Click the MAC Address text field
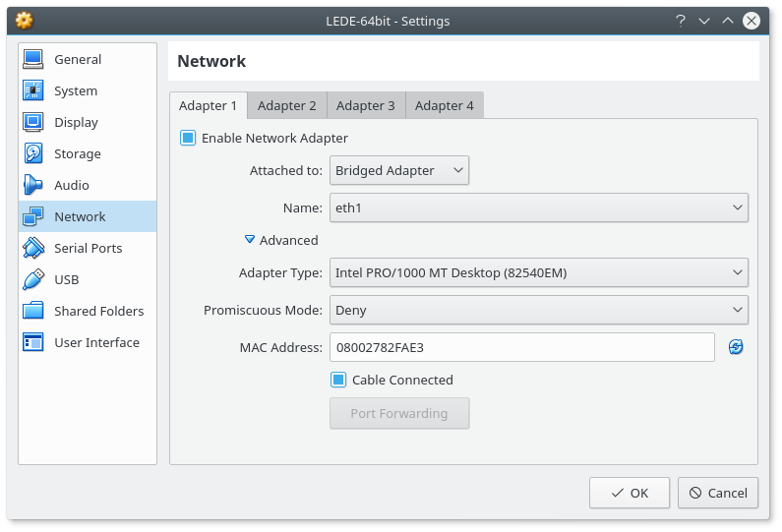Screen dimensions: 782x532 click(x=521, y=347)
